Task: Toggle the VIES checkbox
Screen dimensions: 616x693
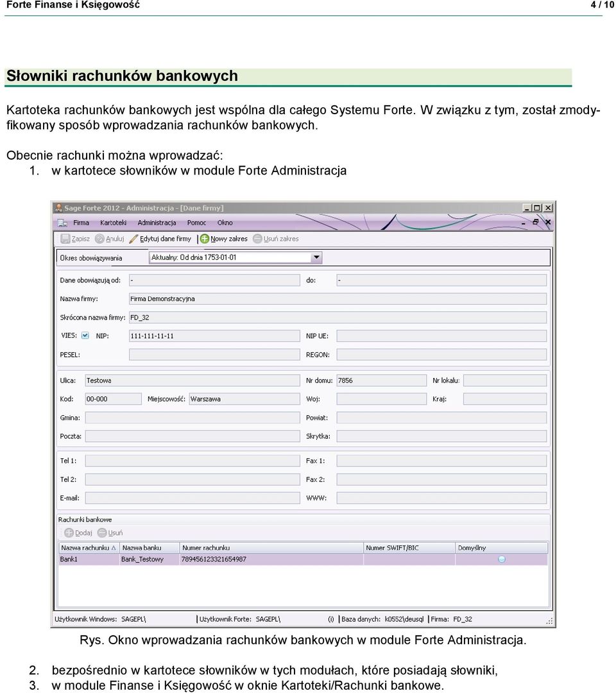Action: coord(85,336)
